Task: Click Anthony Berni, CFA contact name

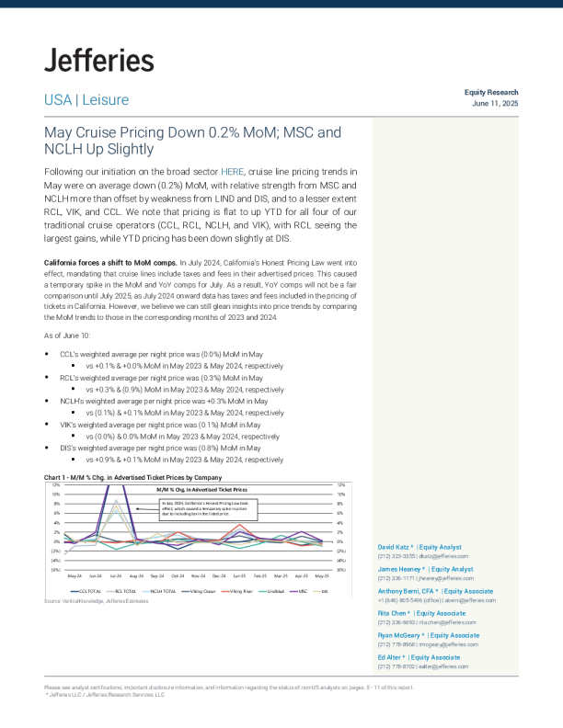Action: pos(406,591)
